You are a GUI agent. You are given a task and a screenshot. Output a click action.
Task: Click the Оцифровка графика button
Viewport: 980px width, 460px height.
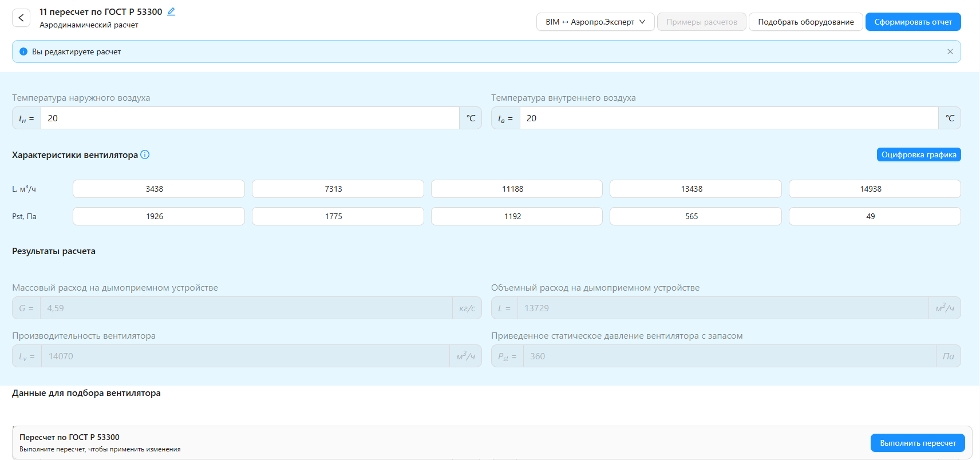pyautogui.click(x=918, y=154)
